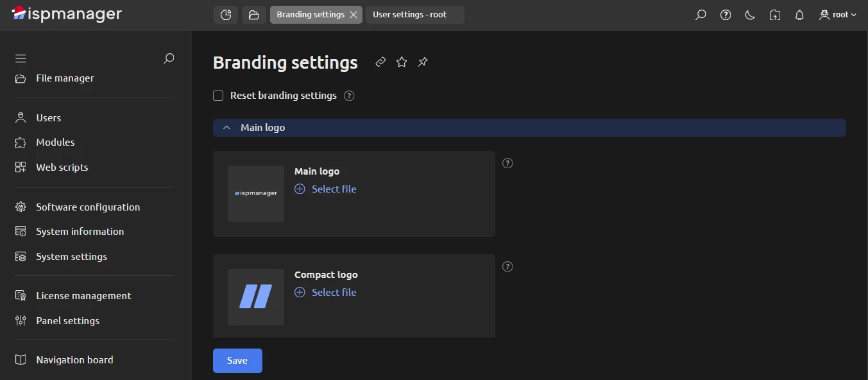The image size is (868, 380).
Task: Save the branding settings
Action: 237,360
